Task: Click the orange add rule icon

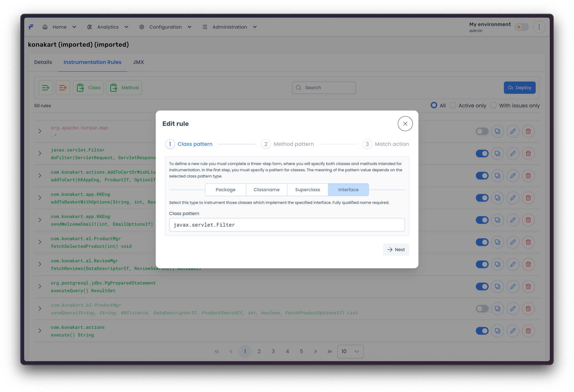Action: 63,88
